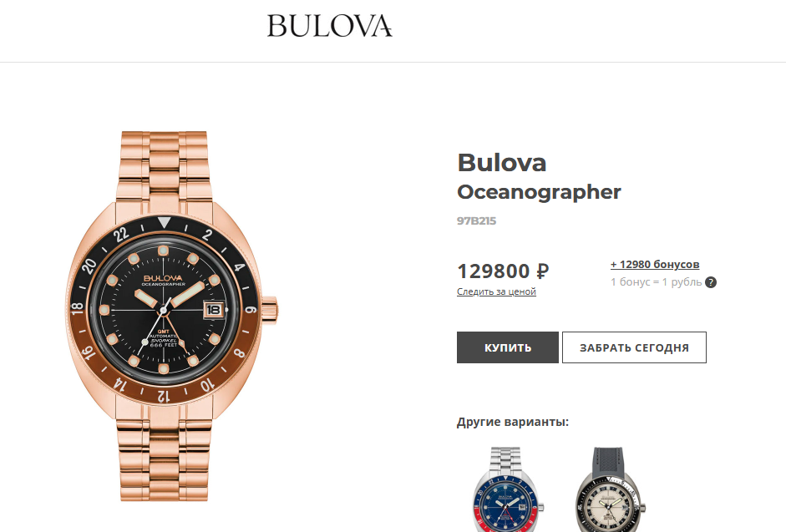Click the КУПИТЬ buy button

coord(507,347)
